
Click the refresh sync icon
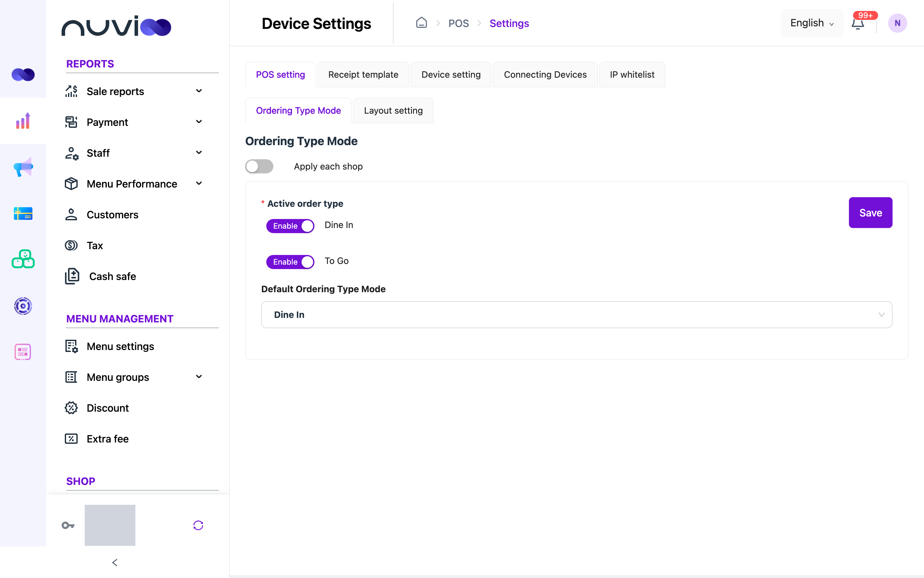pos(198,525)
